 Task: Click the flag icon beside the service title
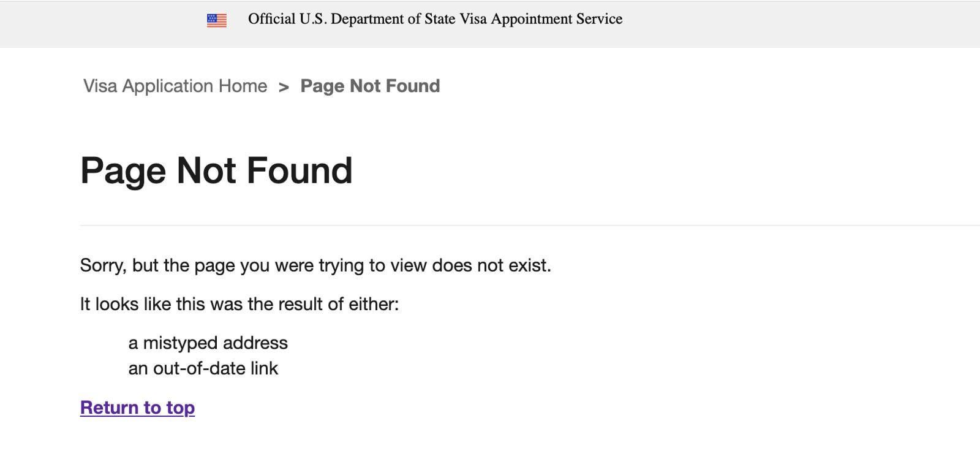[216, 19]
